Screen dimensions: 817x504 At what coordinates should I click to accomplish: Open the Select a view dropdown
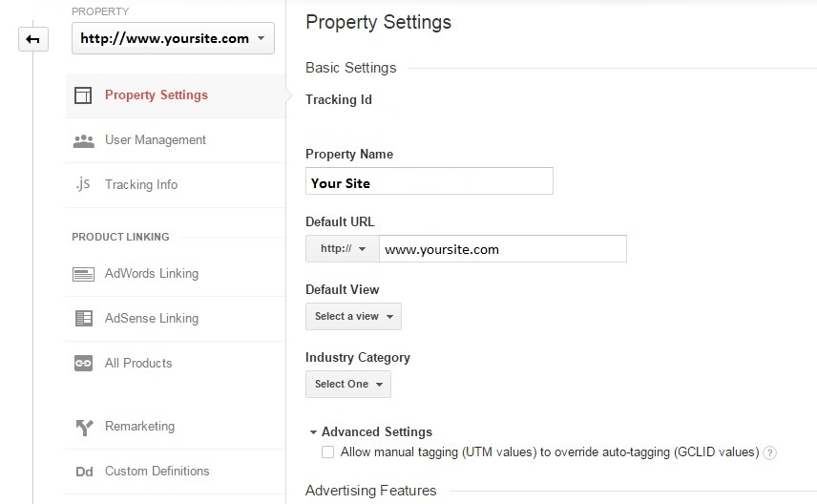click(x=353, y=317)
